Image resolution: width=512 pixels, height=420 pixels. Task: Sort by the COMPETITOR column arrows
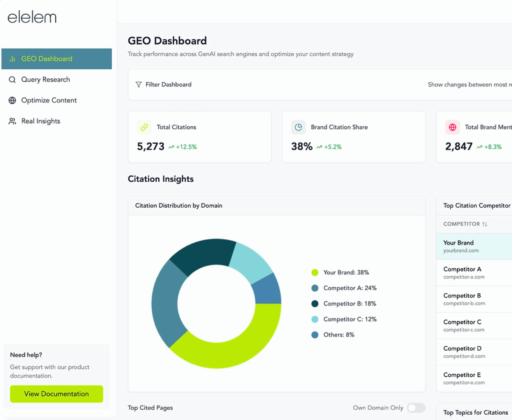point(484,224)
